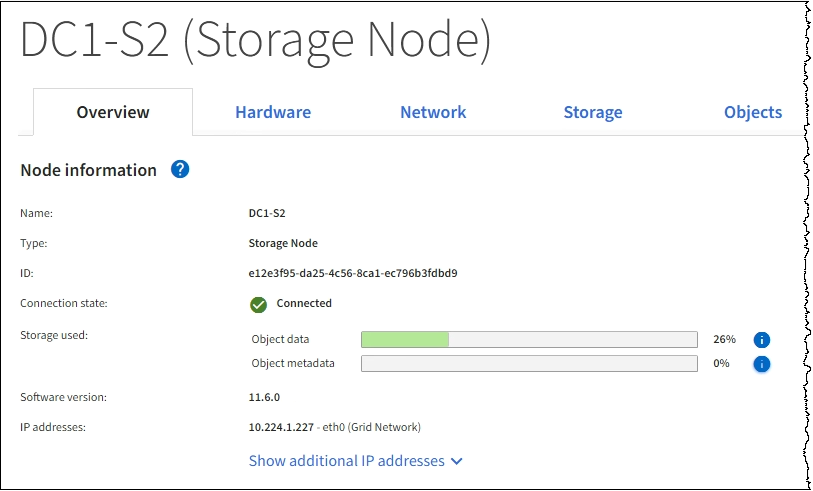Click the DC1-S2 name value
Screen dimensions: 813x491
[x=266, y=213]
